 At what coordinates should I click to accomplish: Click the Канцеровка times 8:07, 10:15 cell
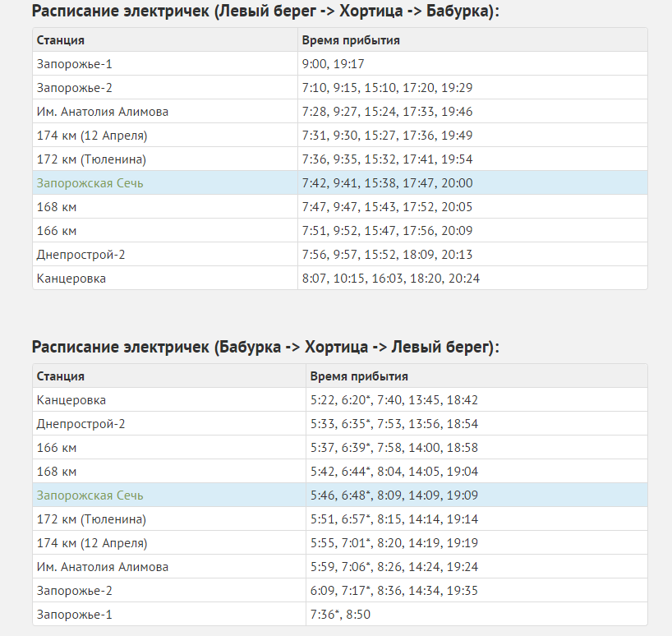(x=472, y=278)
